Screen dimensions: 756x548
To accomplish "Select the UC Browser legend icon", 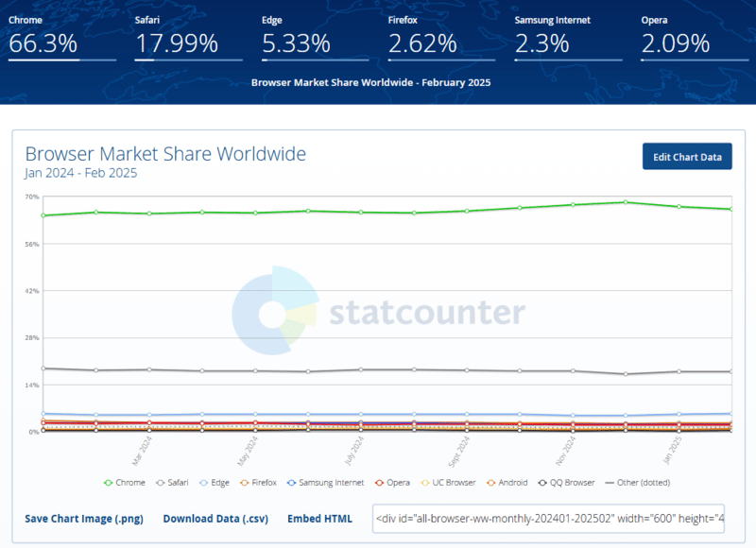I will (x=427, y=482).
